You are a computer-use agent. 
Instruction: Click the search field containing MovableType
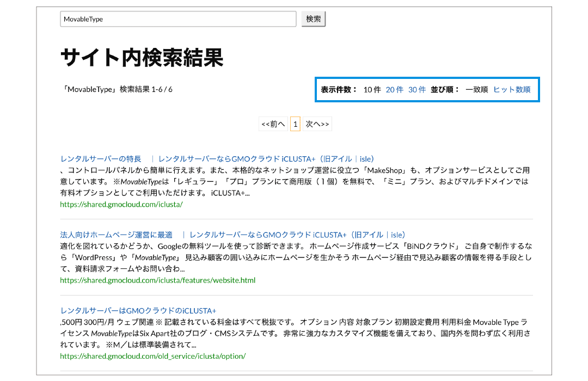click(178, 19)
